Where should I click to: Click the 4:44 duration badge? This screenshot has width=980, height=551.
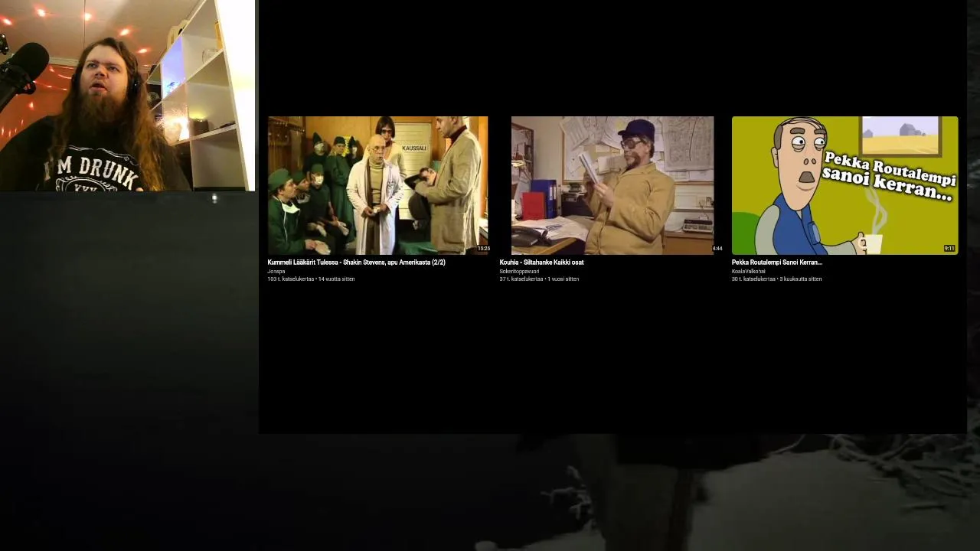click(x=717, y=249)
